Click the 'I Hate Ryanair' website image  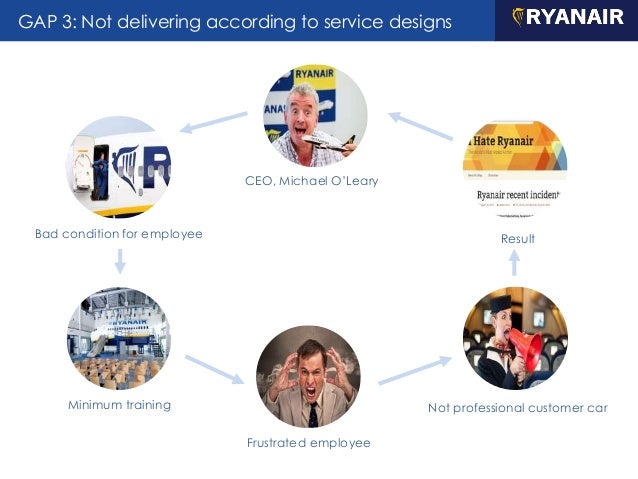pyautogui.click(x=515, y=170)
